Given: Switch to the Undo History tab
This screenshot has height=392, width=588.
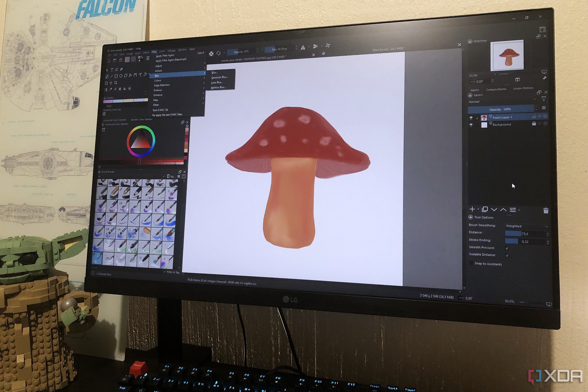Looking at the screenshot, I should pos(523,88).
